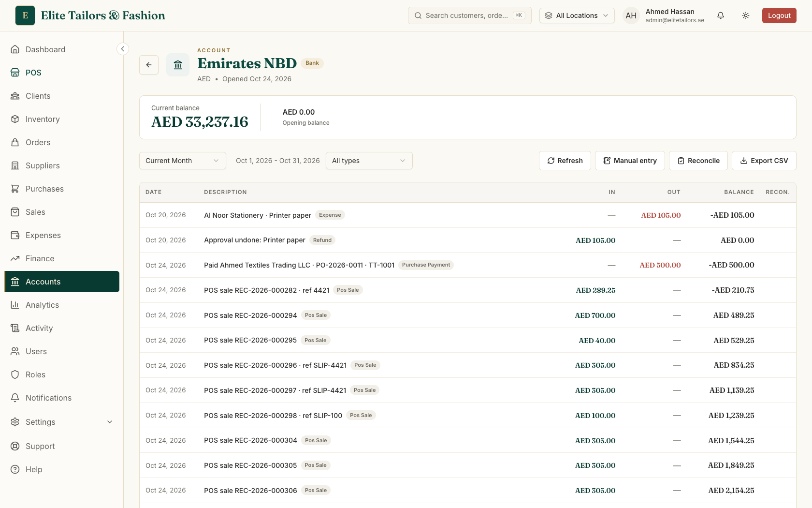
Task: Click the Roles shield icon in sidebar
Action: pos(15,374)
